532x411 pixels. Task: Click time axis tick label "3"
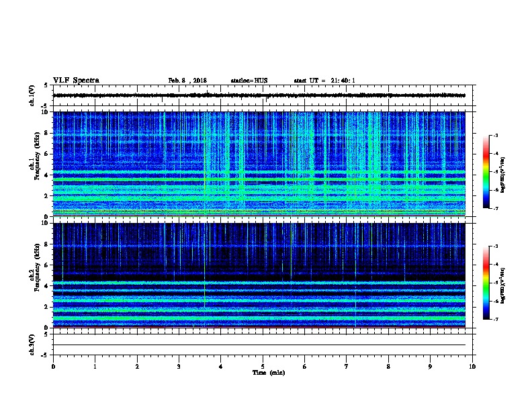click(x=179, y=366)
